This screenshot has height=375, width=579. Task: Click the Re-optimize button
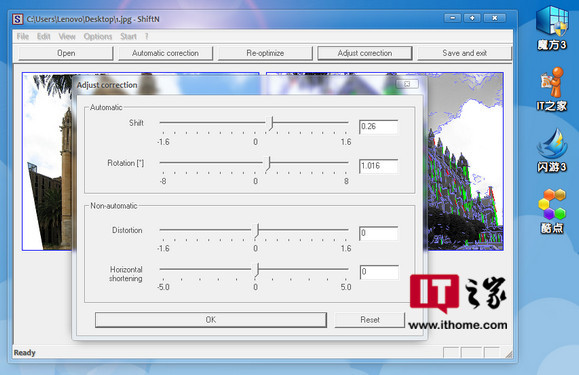point(265,53)
